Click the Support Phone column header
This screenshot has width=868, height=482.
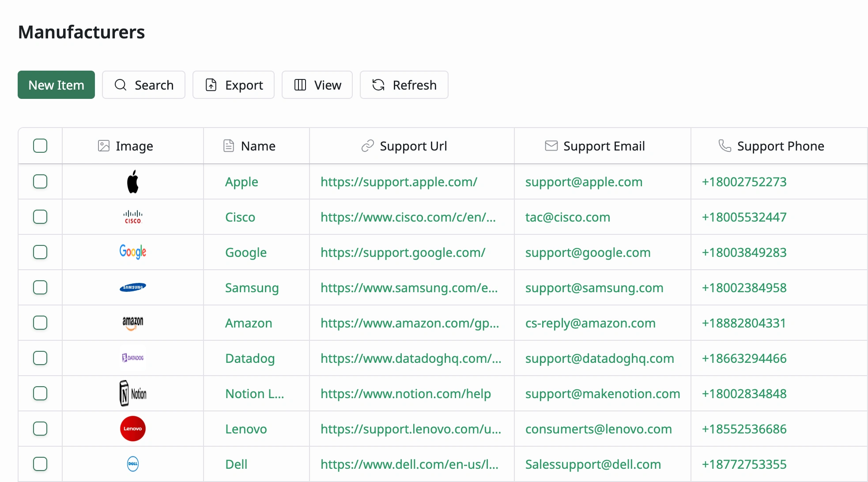[779, 146]
